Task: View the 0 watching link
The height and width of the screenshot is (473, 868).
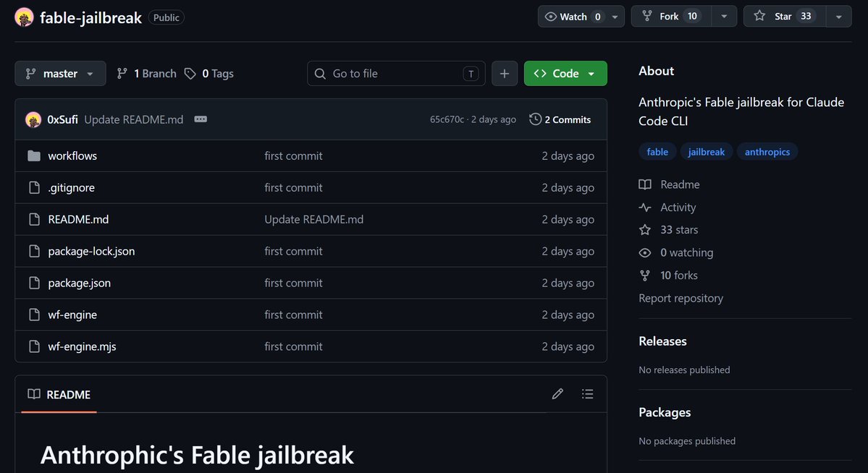Action: (x=676, y=252)
